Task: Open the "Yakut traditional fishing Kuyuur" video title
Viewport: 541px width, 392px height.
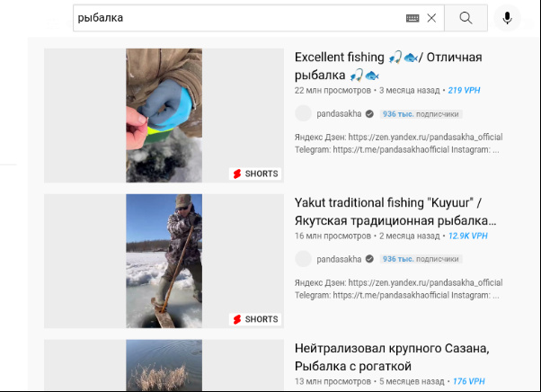Action: [395, 211]
